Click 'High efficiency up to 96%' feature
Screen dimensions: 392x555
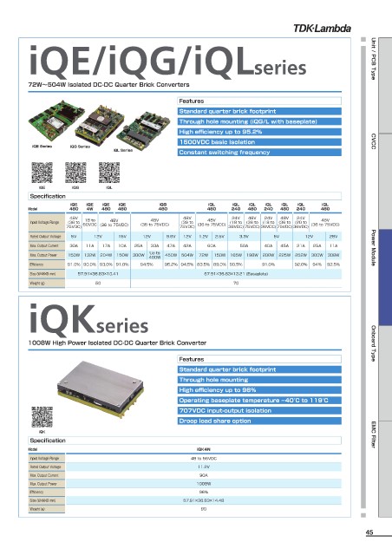[x=259, y=389]
